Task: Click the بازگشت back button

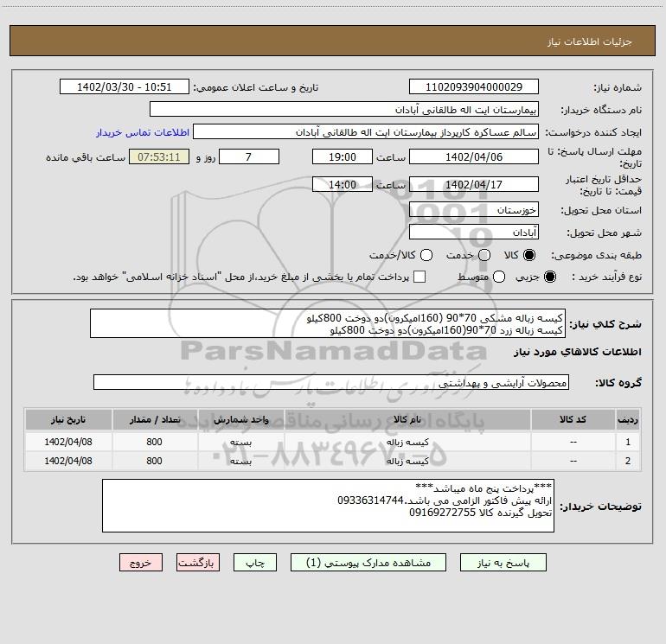Action: click(x=198, y=563)
